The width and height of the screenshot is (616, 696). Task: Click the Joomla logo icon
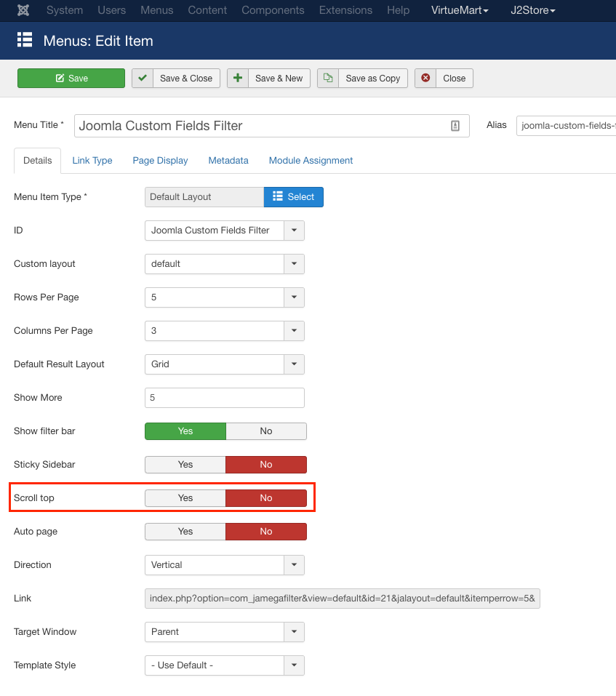pyautogui.click(x=23, y=10)
